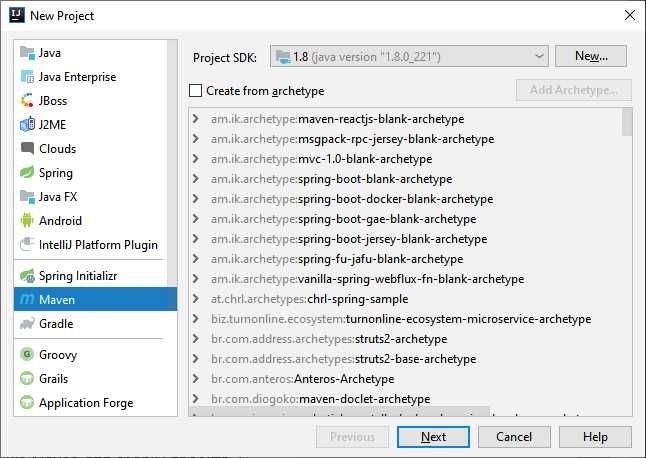Click the Gradle elephant icon
646x458 pixels.
click(28, 323)
